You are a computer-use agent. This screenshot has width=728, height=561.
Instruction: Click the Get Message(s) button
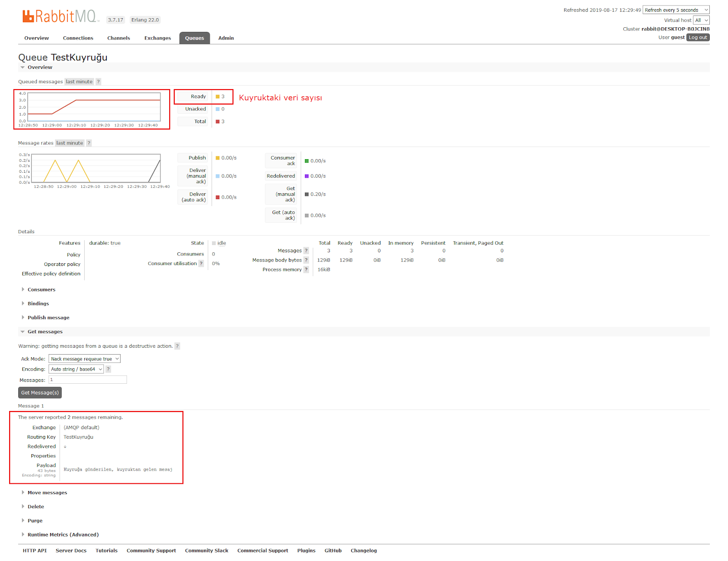click(x=40, y=393)
